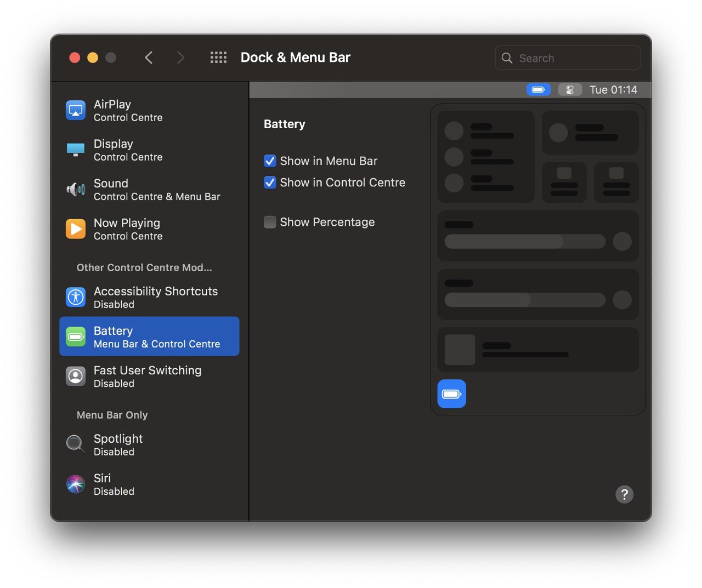The width and height of the screenshot is (702, 588).
Task: Click the Accessibility Shortcuts icon
Action: pyautogui.click(x=76, y=297)
